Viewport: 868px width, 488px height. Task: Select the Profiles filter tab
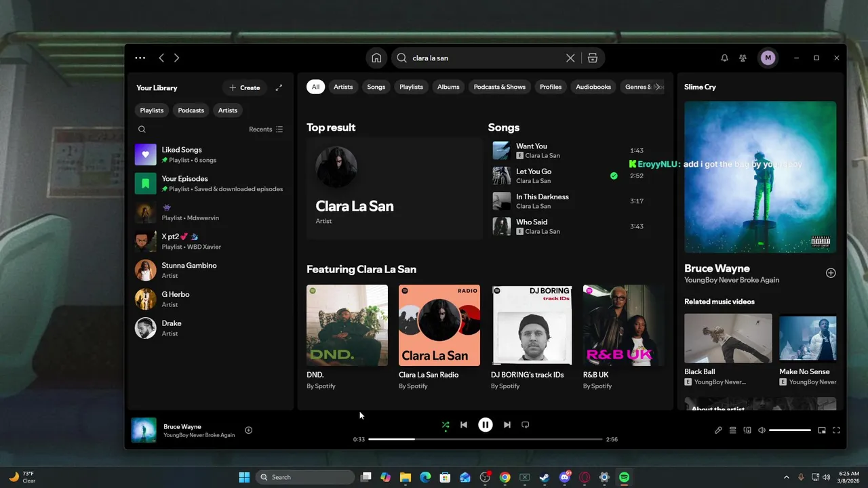[x=551, y=87]
